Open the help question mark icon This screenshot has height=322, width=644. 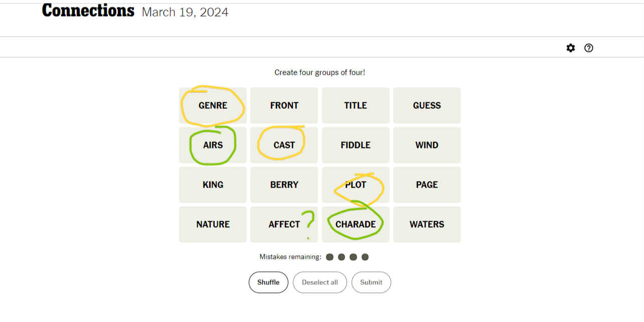point(589,48)
